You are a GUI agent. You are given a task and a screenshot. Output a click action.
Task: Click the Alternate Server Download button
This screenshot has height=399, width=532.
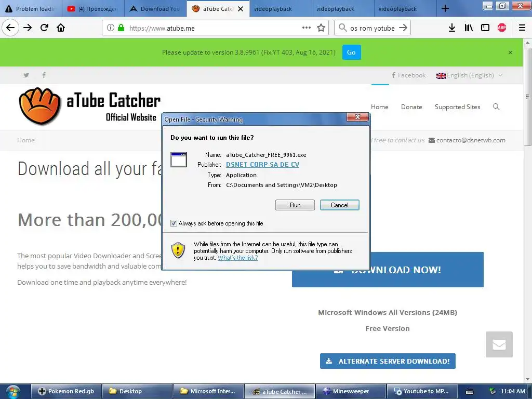(x=388, y=361)
